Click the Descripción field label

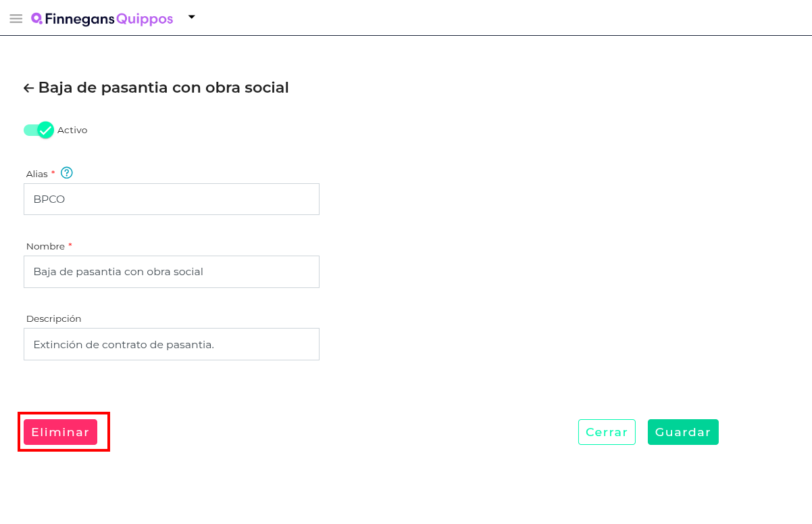53,318
